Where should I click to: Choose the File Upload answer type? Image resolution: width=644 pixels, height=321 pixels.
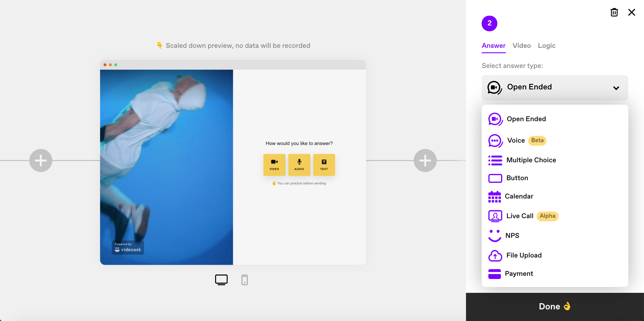click(x=555, y=255)
